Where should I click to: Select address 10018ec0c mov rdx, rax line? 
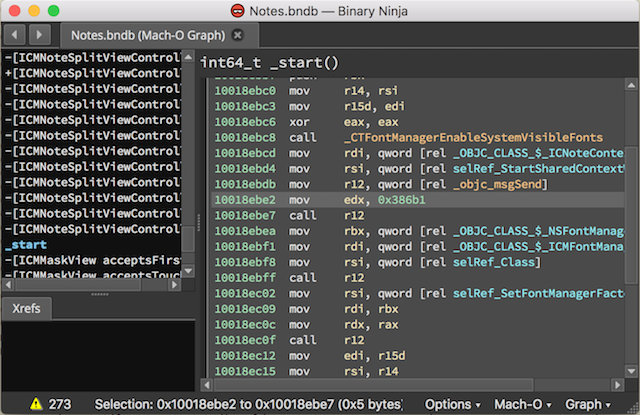pyautogui.click(x=417, y=324)
